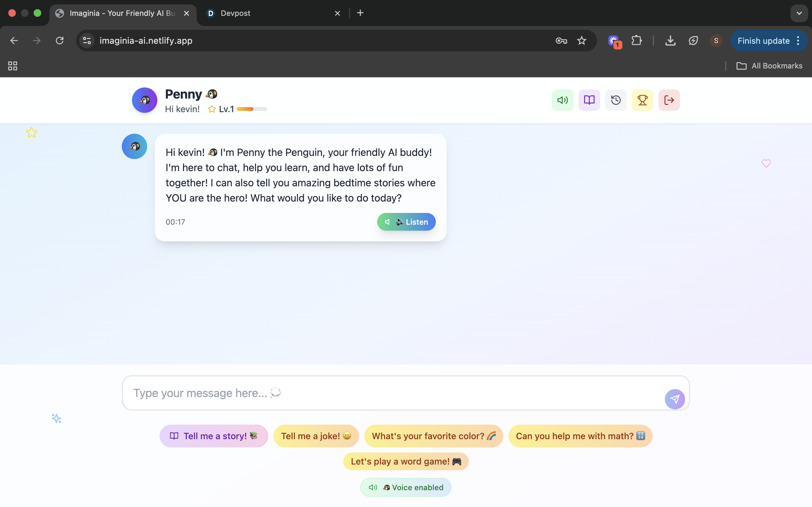Click "Tell me a story!" suggestion
The height and width of the screenshot is (507, 812).
point(214,436)
